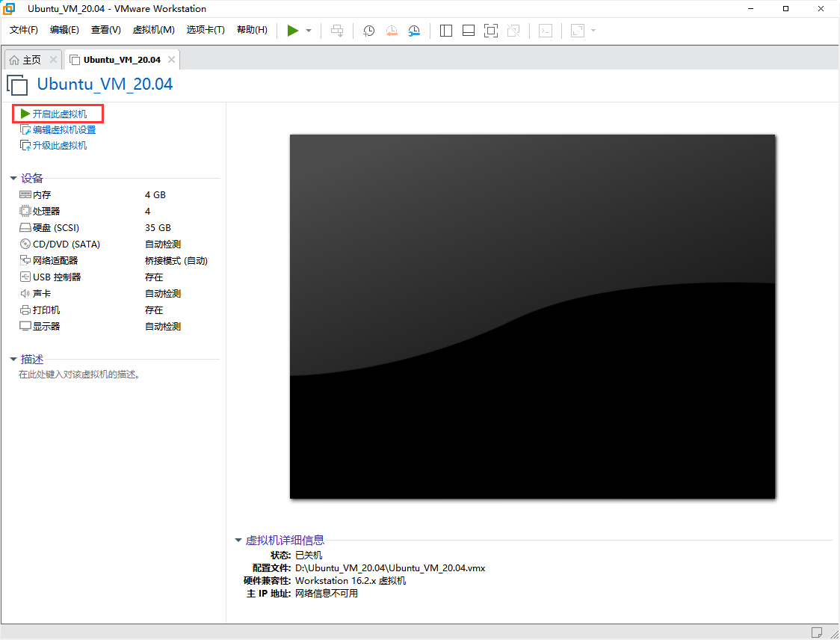Click the network icon beside 网络适配器
The image size is (840, 640).
(25, 260)
